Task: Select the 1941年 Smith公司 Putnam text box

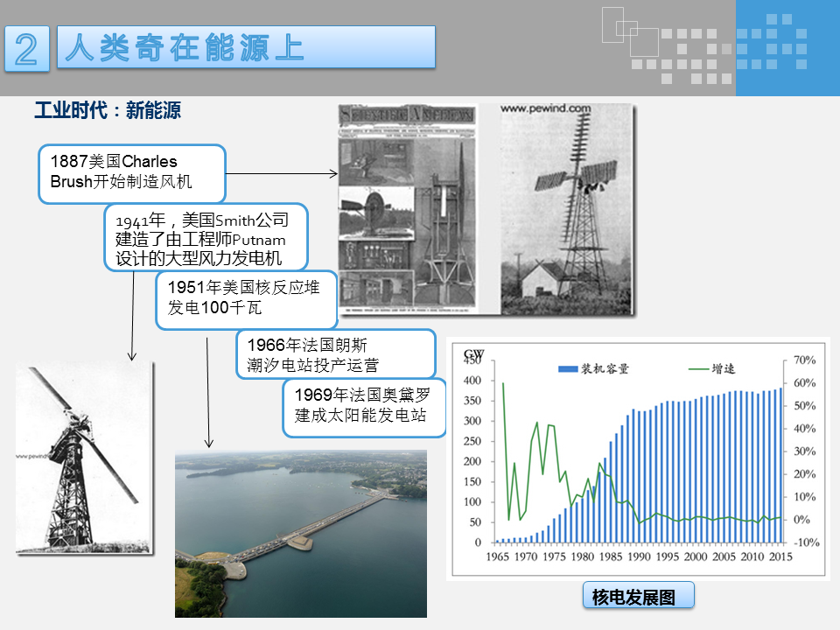Action: [206, 237]
